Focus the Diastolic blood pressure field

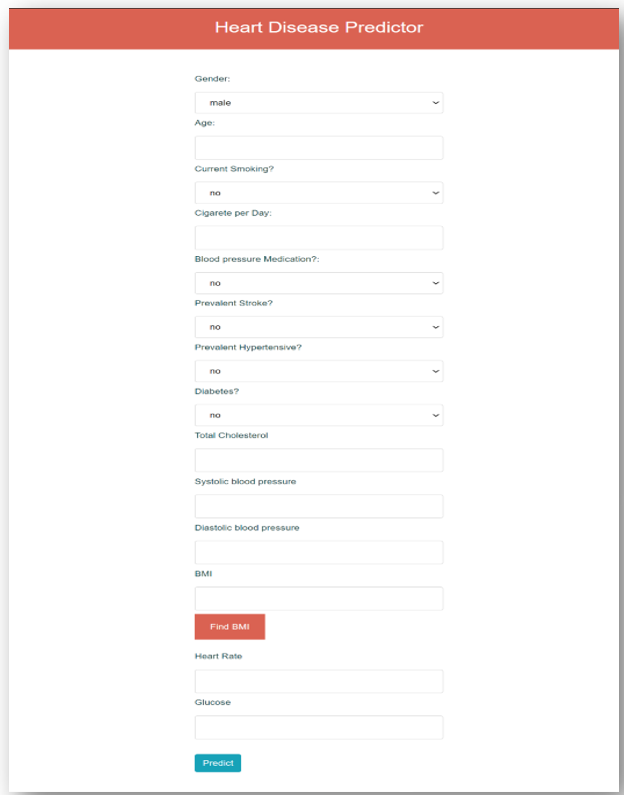tap(319, 552)
